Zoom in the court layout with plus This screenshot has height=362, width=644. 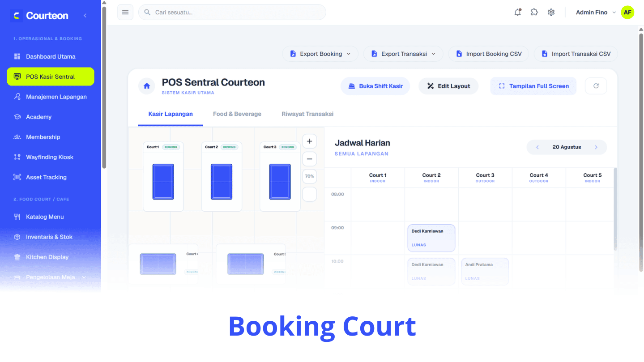(x=309, y=141)
